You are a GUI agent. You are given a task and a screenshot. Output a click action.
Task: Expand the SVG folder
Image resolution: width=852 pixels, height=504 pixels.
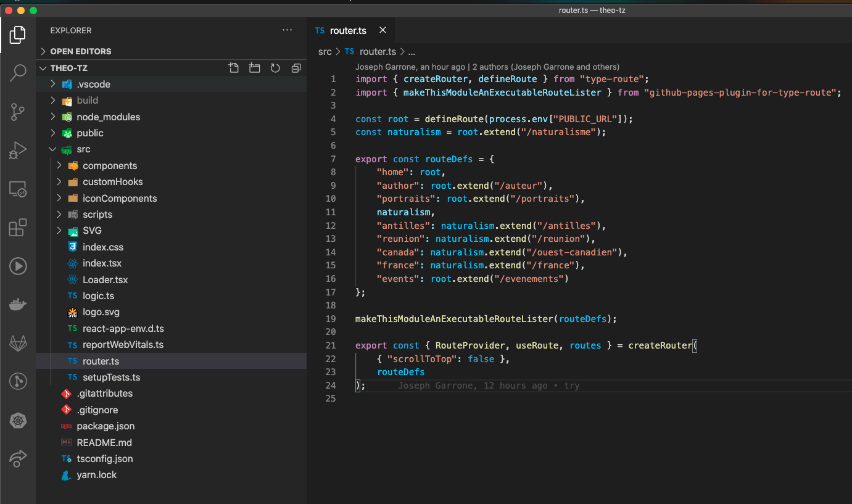pos(171,231)
